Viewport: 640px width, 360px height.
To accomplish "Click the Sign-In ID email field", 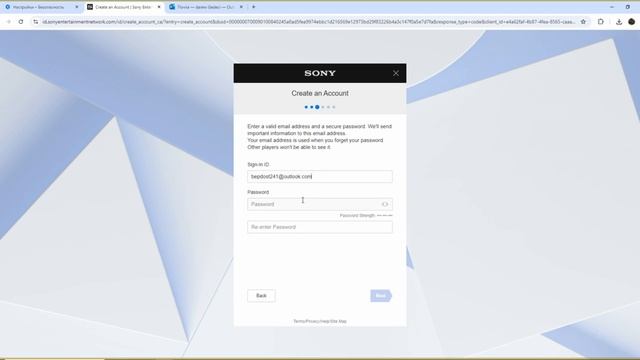I will [320, 177].
